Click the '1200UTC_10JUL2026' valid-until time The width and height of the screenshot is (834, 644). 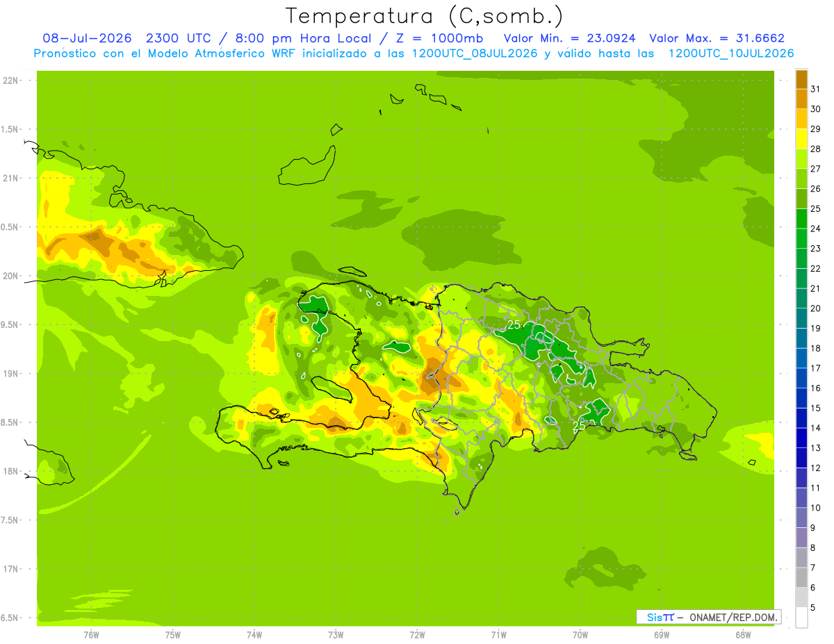[x=730, y=53]
